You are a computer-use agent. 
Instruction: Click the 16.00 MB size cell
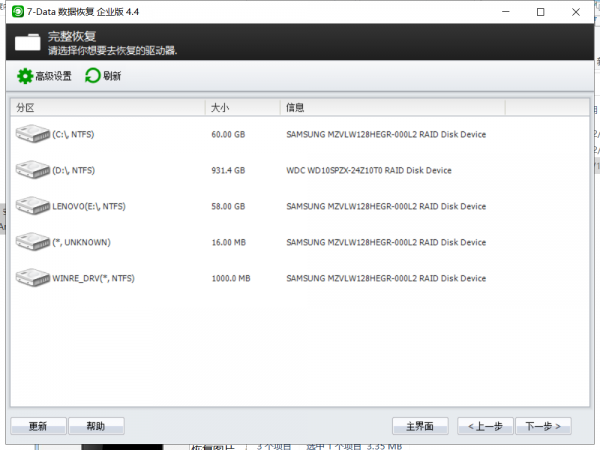point(229,242)
